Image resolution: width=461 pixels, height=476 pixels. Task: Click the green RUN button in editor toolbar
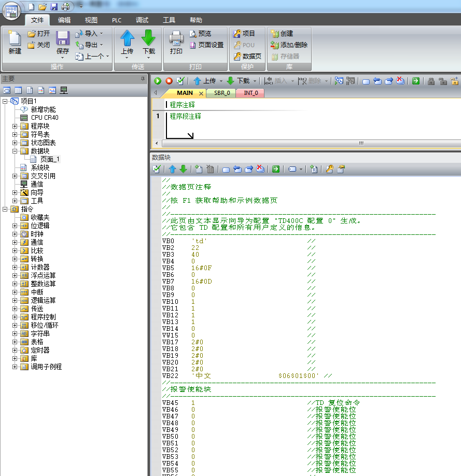(158, 81)
